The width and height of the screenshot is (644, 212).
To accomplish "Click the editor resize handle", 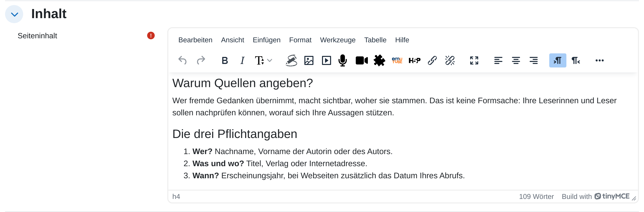I will (x=634, y=198).
